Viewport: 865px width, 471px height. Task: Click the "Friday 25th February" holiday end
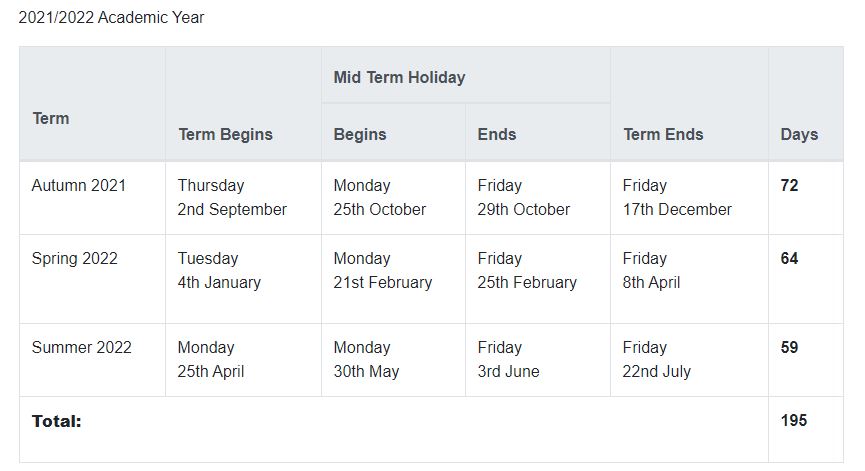click(527, 271)
